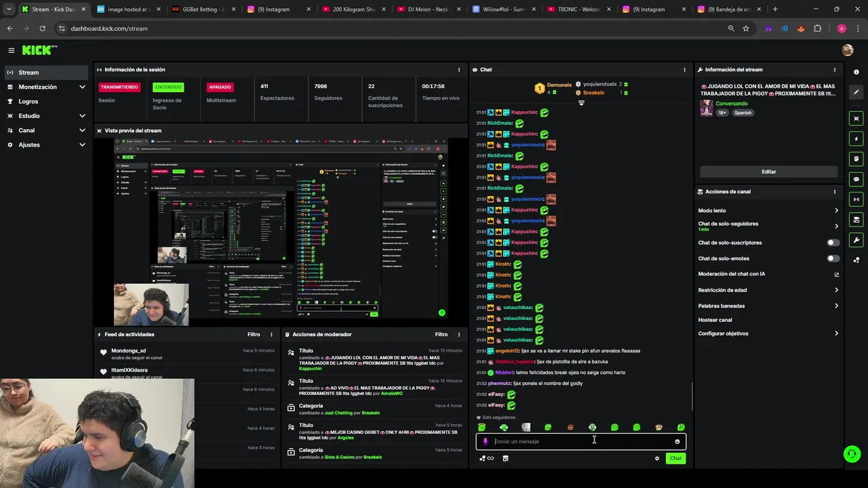This screenshot has width=868, height=488.
Task: Click Filtro in Feed de actividades
Action: point(254,334)
